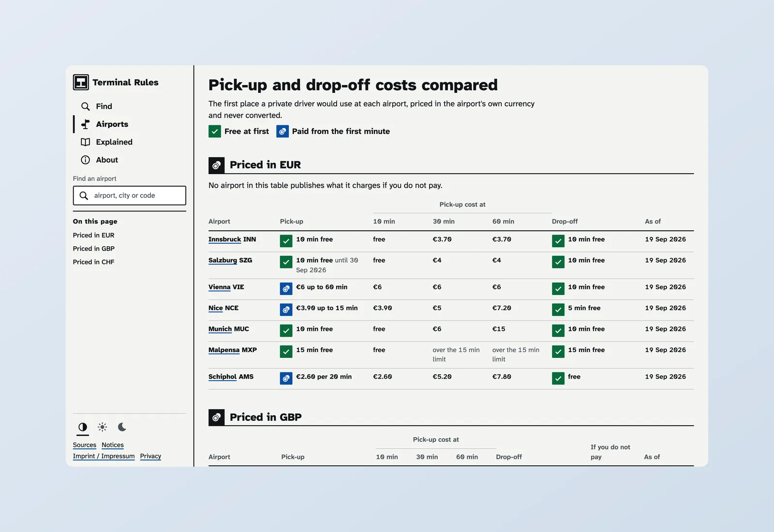
Task: Open the About nav item
Action: [130, 160]
